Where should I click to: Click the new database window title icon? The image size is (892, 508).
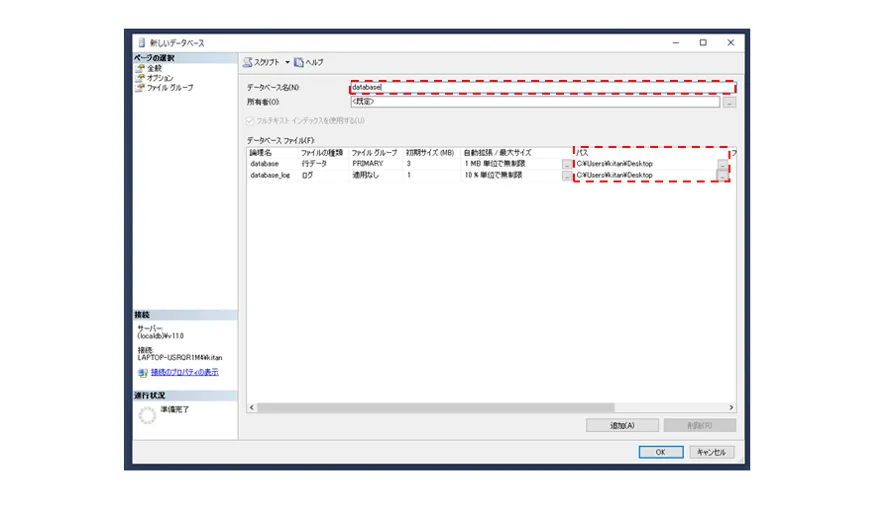pos(140,43)
